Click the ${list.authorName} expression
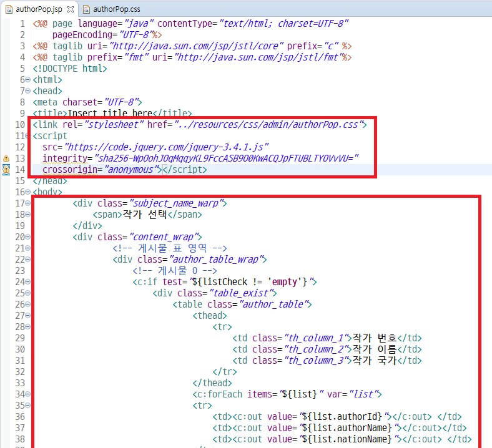This screenshot has width=492, height=448. tap(348, 428)
